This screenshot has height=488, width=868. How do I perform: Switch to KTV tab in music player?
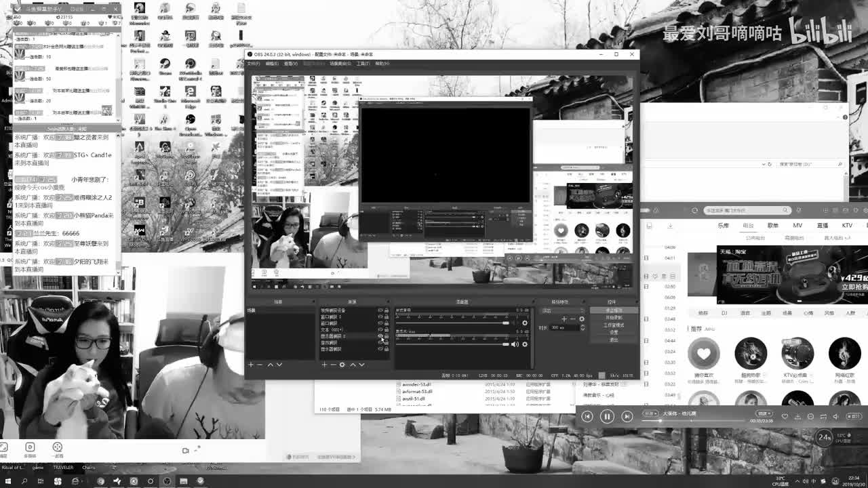847,226
